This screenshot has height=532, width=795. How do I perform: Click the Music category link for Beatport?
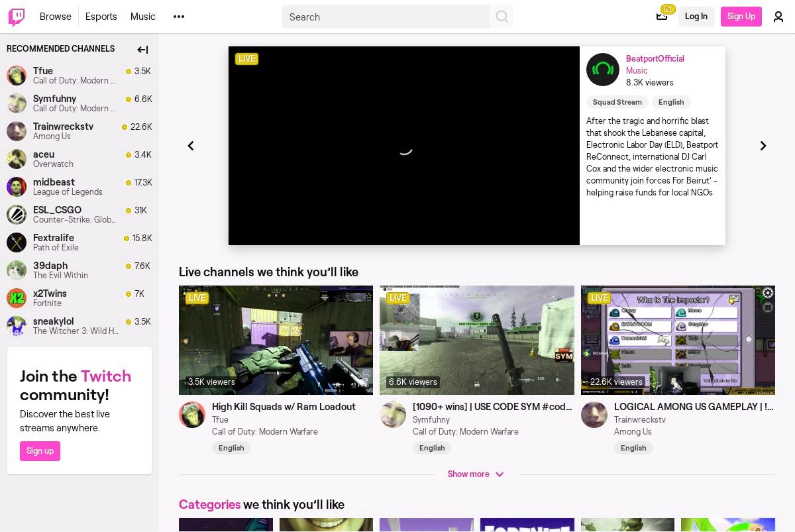637,70
